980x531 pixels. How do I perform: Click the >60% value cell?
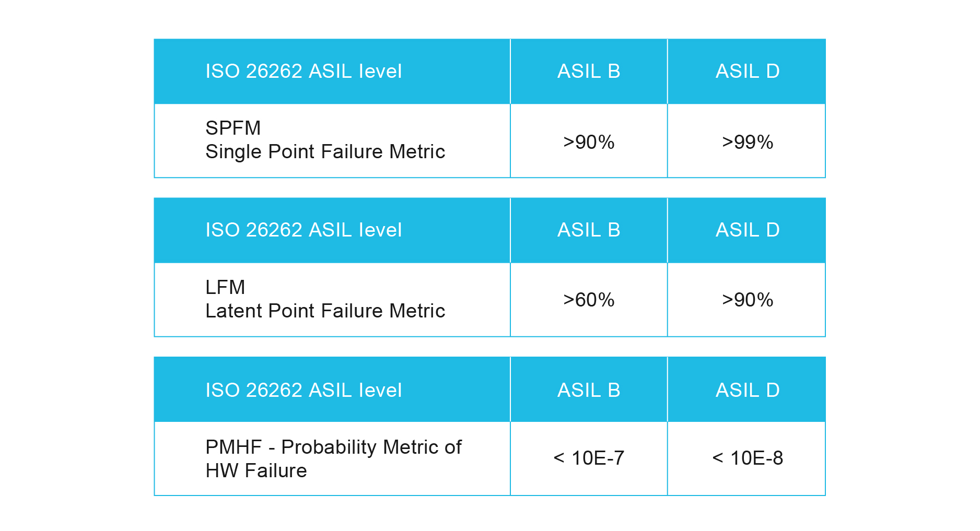589,300
